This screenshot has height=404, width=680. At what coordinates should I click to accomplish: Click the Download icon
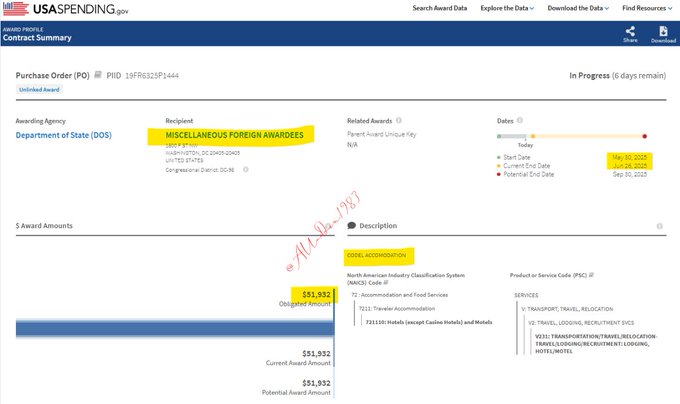click(x=663, y=32)
